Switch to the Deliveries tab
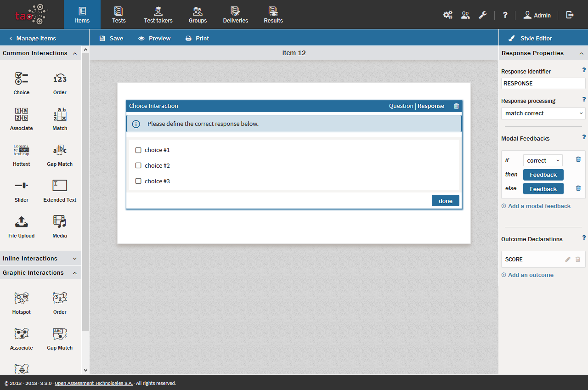This screenshot has width=588, height=390. click(235, 15)
